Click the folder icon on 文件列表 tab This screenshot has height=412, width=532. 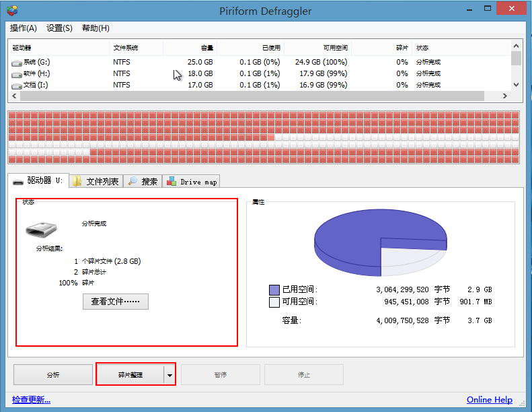pos(77,181)
